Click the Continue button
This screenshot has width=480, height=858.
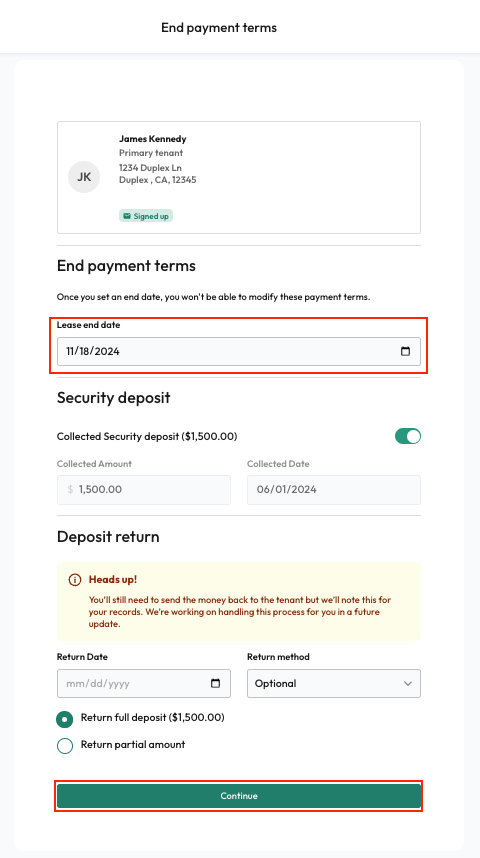pos(239,796)
